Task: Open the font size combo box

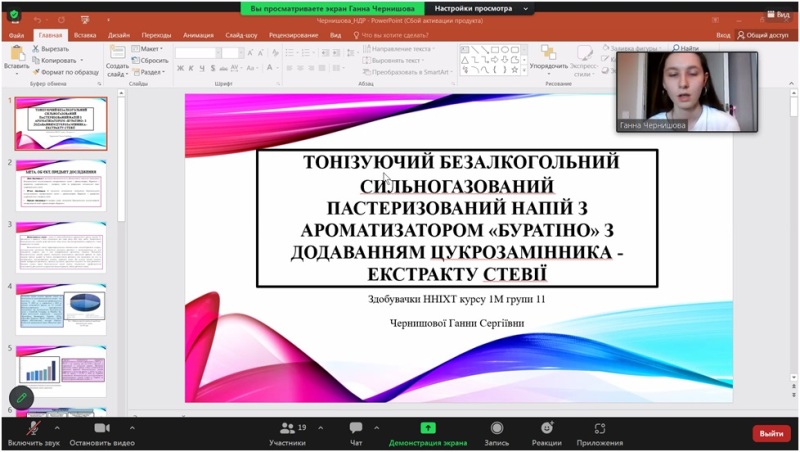Action: pos(232,53)
